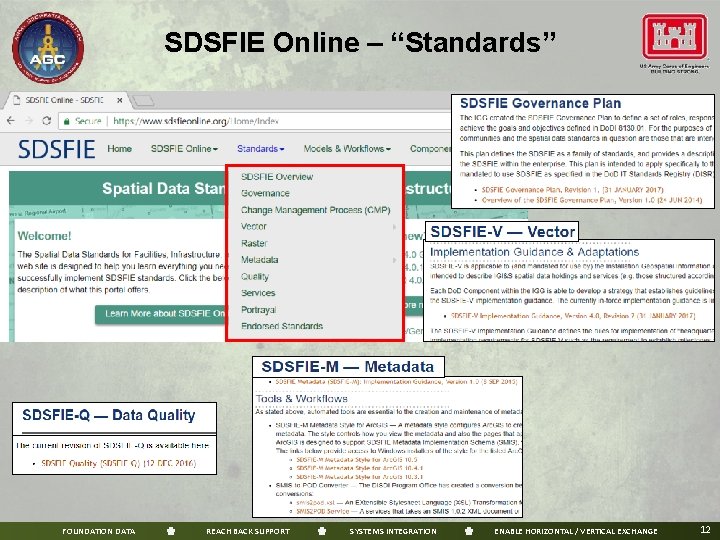Screen dimensions: 720x540
Task: Select Governance in the Standards menu
Action: click(265, 193)
